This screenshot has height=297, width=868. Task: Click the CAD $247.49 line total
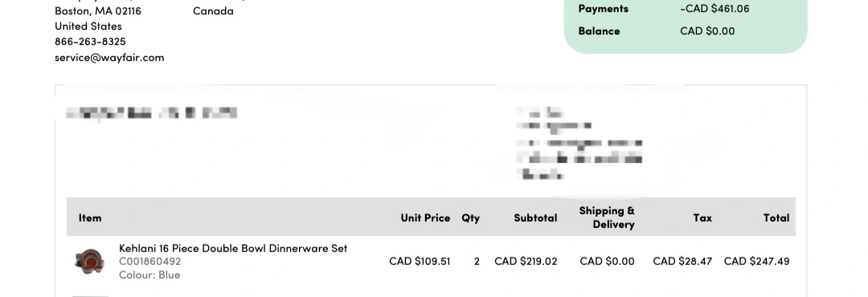tap(757, 261)
